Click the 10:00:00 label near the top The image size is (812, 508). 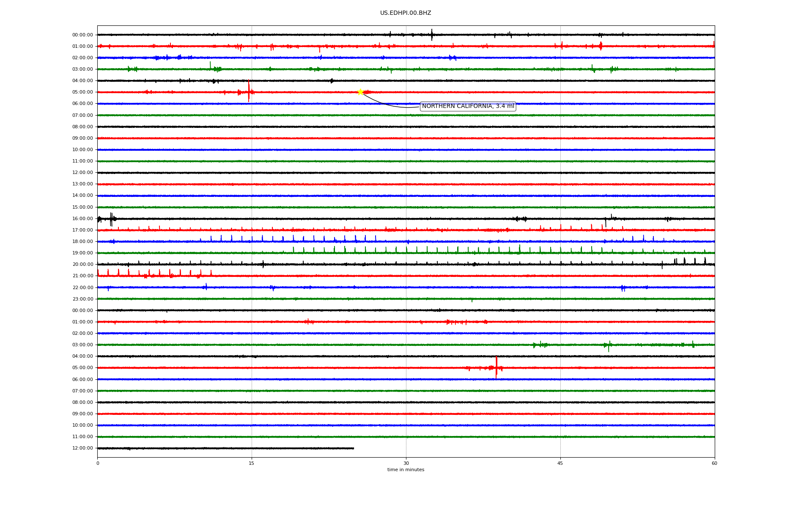coord(82,150)
